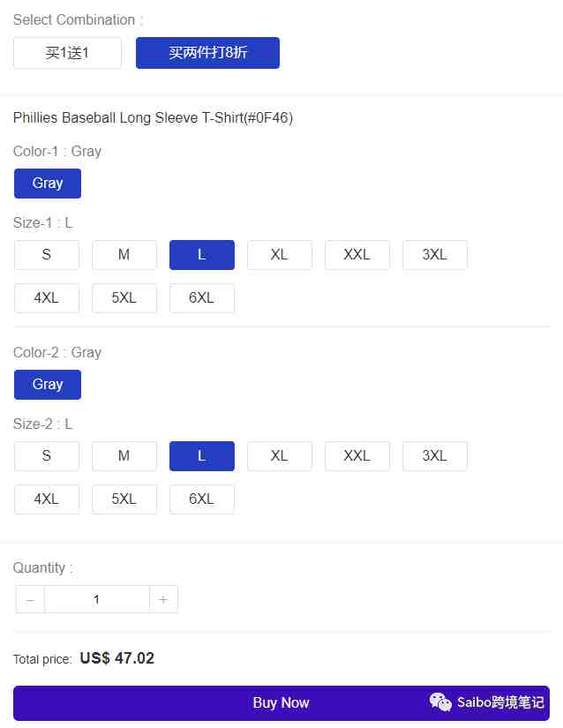563x728 pixels.
Task: Set Size-2 to XL
Action: pos(280,456)
